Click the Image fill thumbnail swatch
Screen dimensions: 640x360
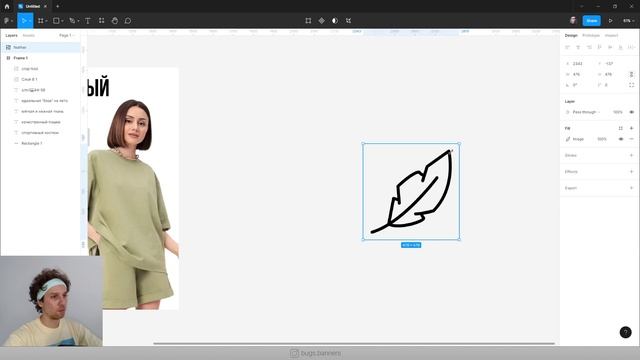tap(568, 139)
